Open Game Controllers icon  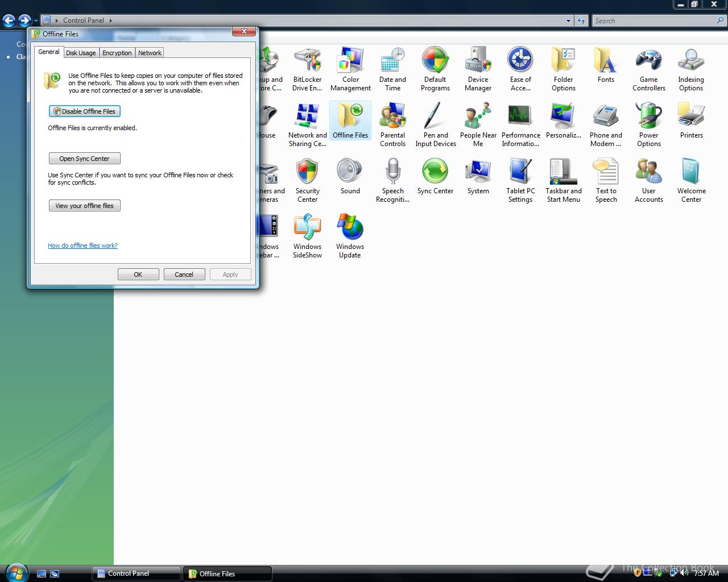tap(649, 69)
